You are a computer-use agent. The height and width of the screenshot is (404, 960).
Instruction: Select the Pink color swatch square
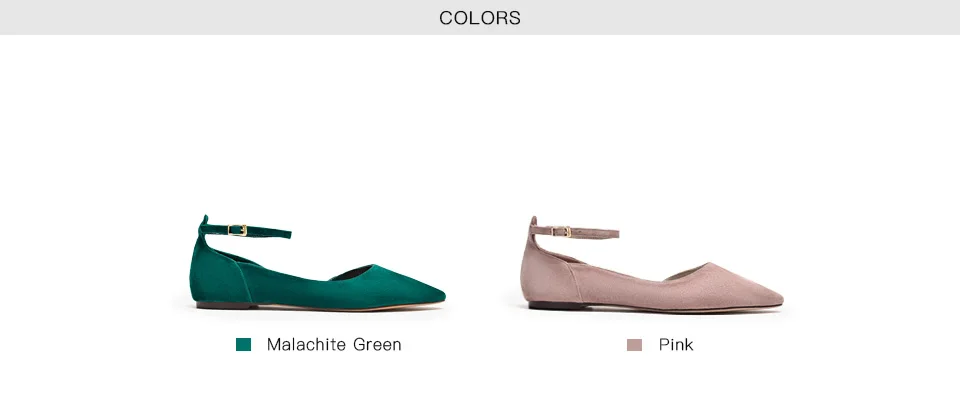(634, 345)
